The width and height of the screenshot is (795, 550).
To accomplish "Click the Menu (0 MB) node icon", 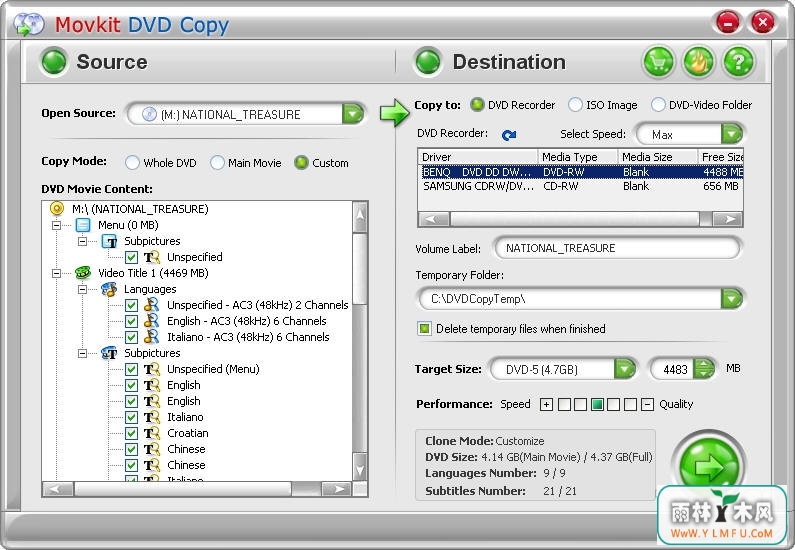I will pos(83,225).
